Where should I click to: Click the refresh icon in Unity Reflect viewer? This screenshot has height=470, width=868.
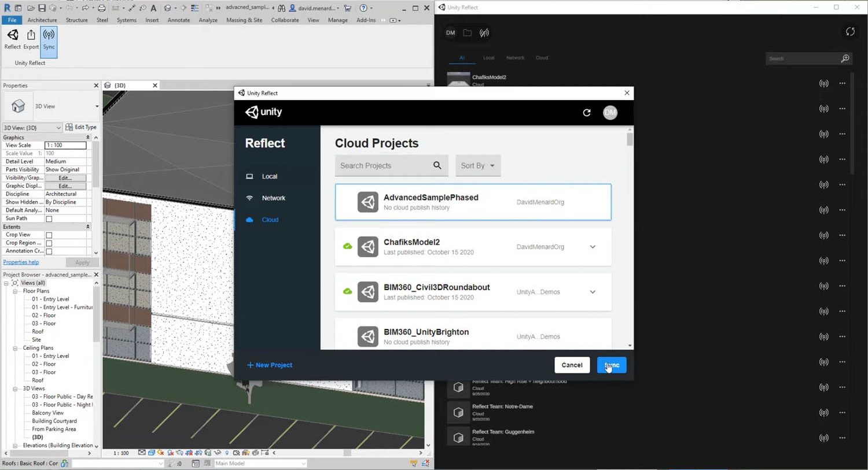coord(850,32)
